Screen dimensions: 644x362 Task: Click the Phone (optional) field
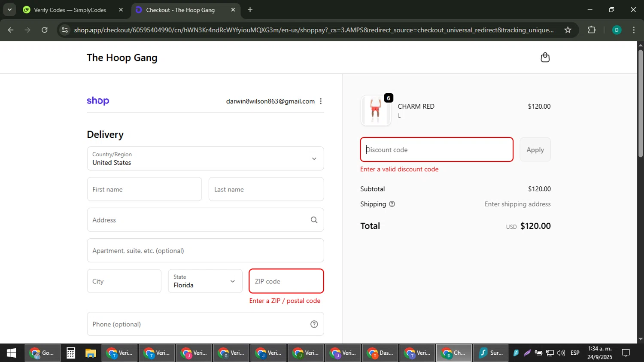click(205, 324)
